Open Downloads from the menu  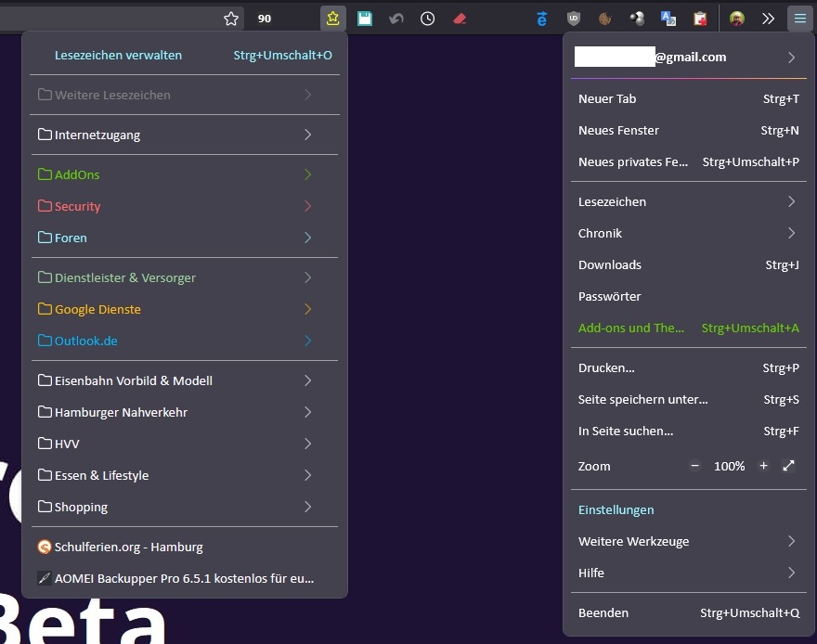tap(688, 264)
